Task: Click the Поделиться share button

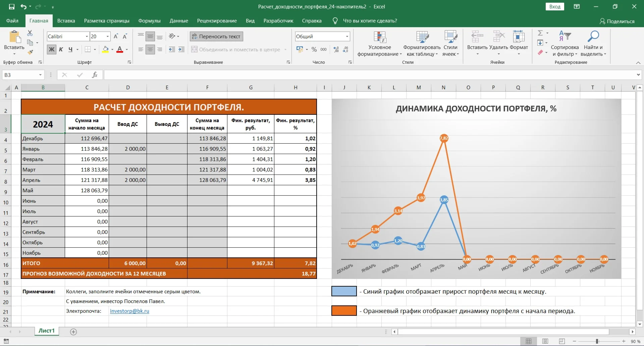Action: point(617,21)
